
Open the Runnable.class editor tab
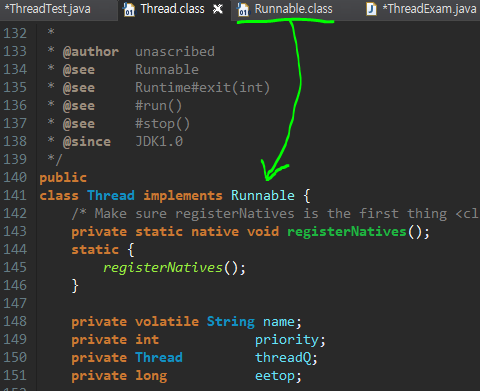click(x=293, y=9)
